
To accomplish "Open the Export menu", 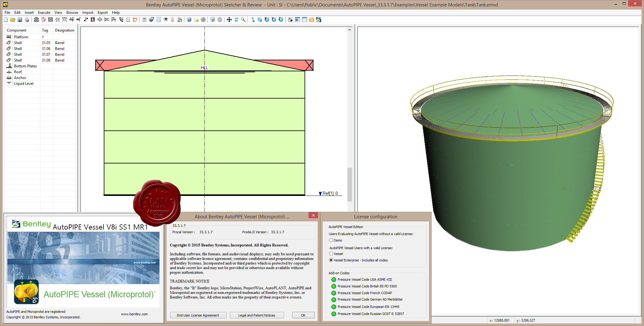I will tap(103, 13).
